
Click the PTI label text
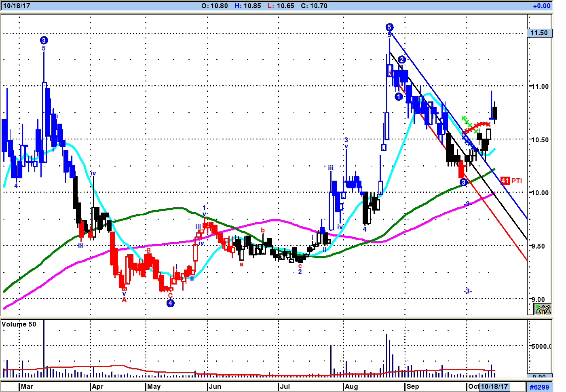coord(517,181)
